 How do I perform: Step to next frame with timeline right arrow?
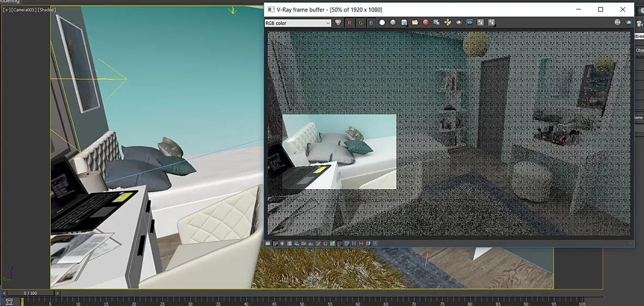tap(57, 293)
